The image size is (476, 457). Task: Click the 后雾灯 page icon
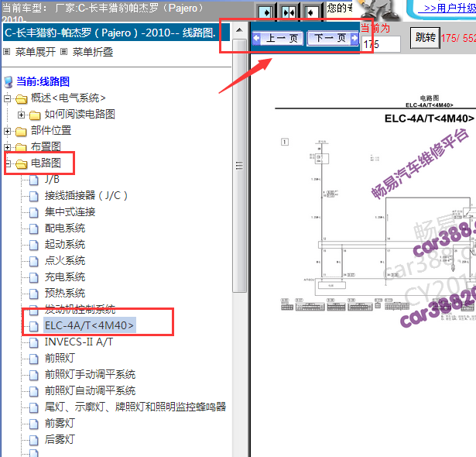click(34, 440)
